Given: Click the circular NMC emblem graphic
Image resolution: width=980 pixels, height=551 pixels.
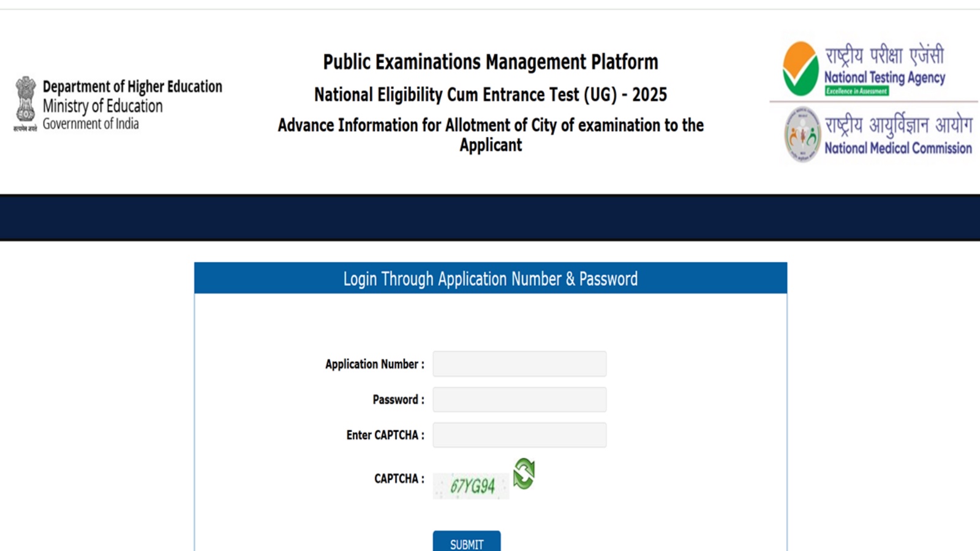Looking at the screenshot, I should coord(802,133).
